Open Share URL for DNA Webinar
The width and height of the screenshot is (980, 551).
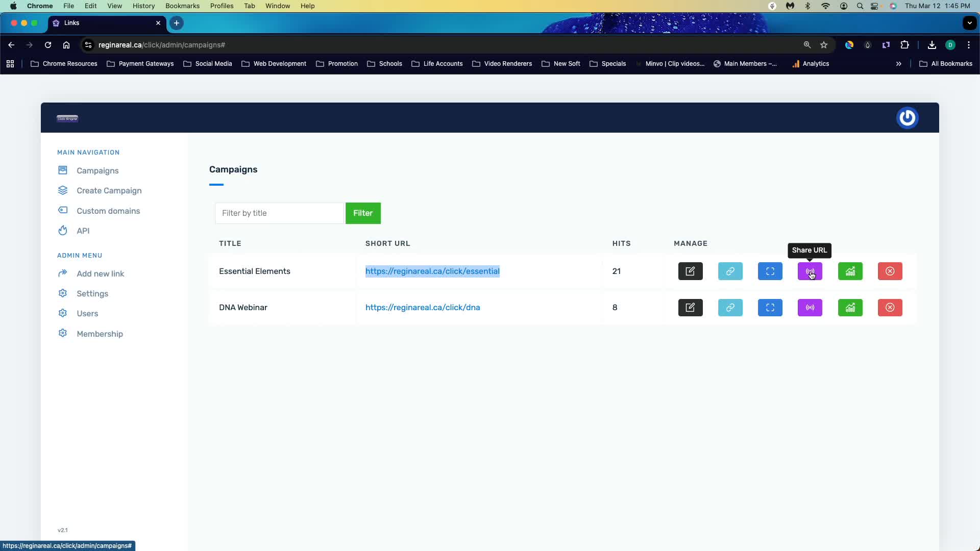click(x=810, y=308)
